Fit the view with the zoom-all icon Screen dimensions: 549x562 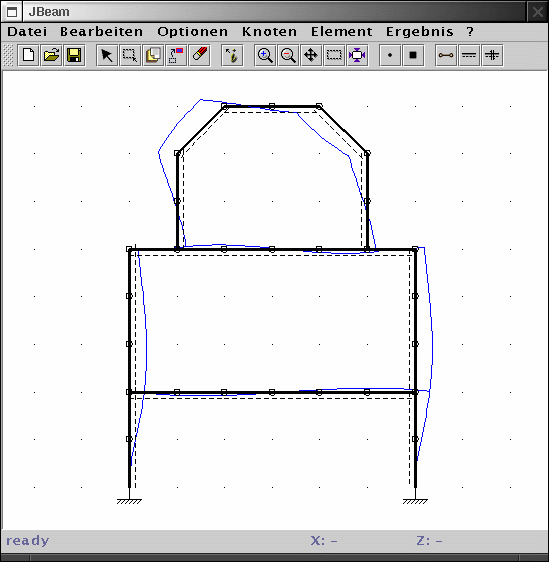[x=357, y=56]
